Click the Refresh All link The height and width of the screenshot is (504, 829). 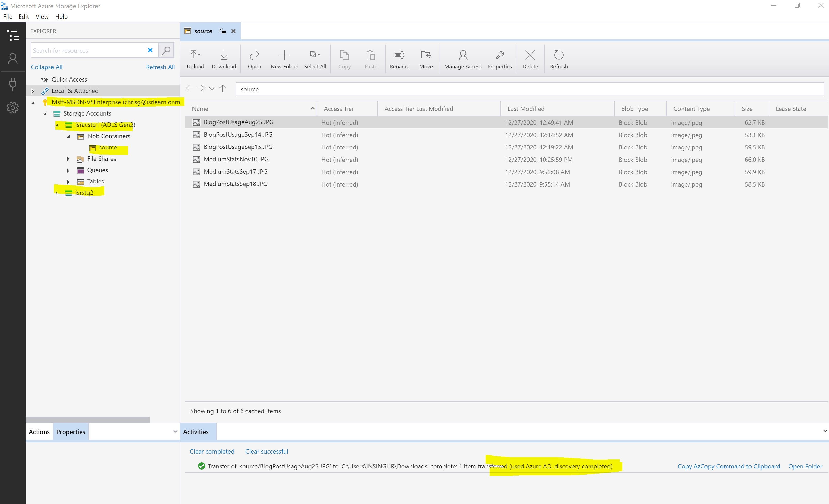point(160,67)
